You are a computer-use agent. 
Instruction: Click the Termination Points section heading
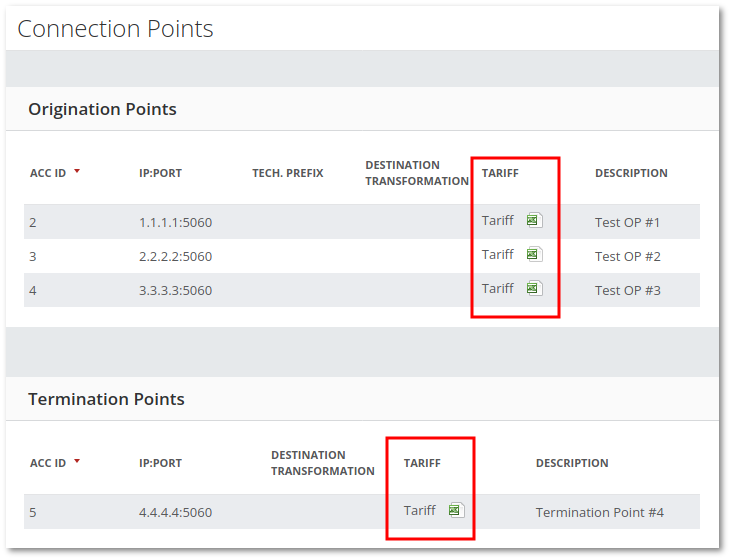(106, 399)
